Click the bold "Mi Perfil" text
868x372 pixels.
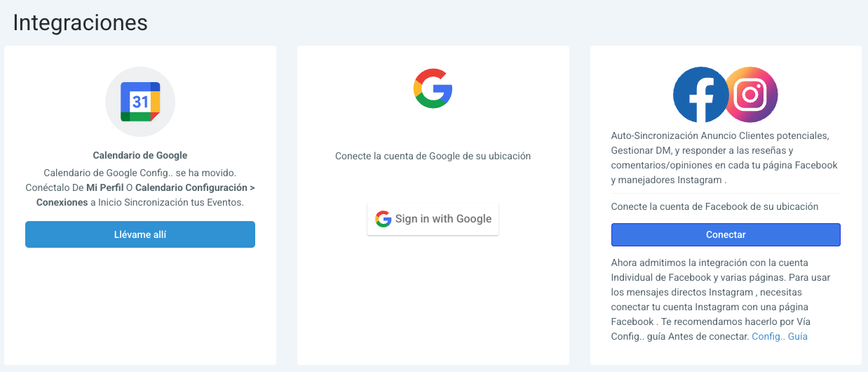(104, 187)
